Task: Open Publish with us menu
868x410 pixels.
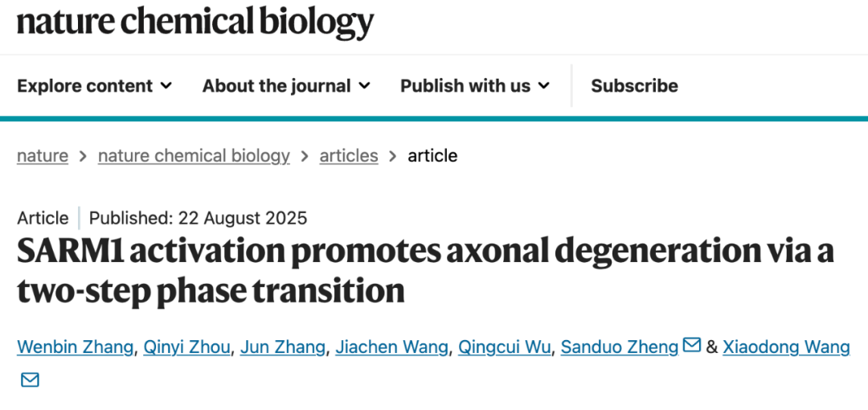Action: [x=465, y=85]
